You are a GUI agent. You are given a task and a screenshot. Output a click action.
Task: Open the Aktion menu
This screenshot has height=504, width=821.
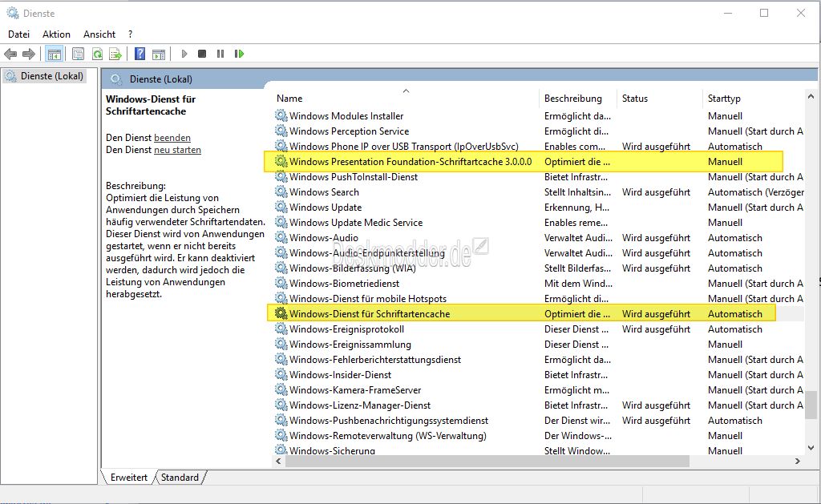(56, 34)
